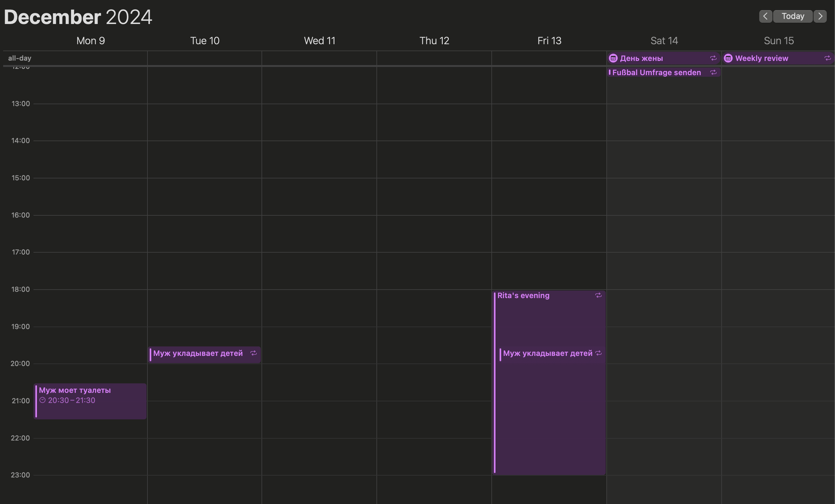The width and height of the screenshot is (835, 504).
Task: Click the Wednesday all-day cell
Action: pyautogui.click(x=319, y=58)
